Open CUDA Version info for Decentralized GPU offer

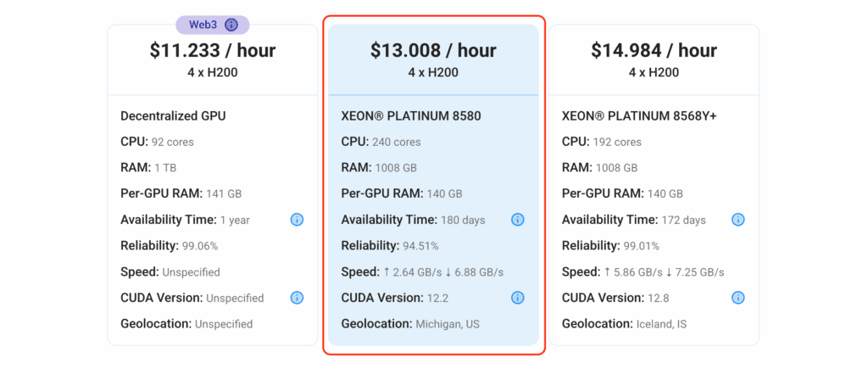point(297,298)
